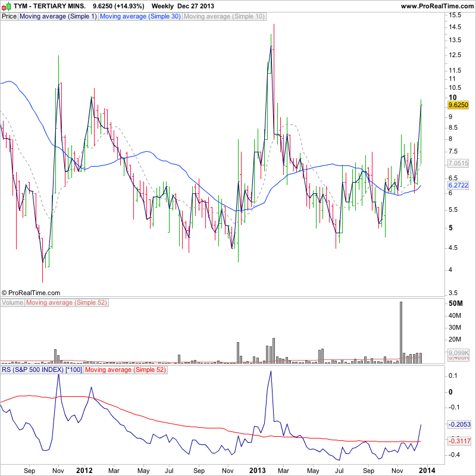
Task: Select RS panel Moving average (Simple 52) label
Action: click(x=126, y=369)
